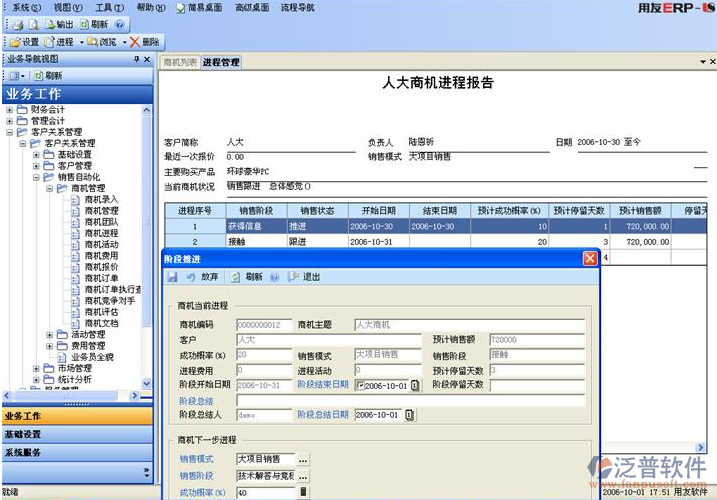Open the 工具(T) menu
Image resolution: width=717 pixels, height=500 pixels.
pyautogui.click(x=108, y=7)
